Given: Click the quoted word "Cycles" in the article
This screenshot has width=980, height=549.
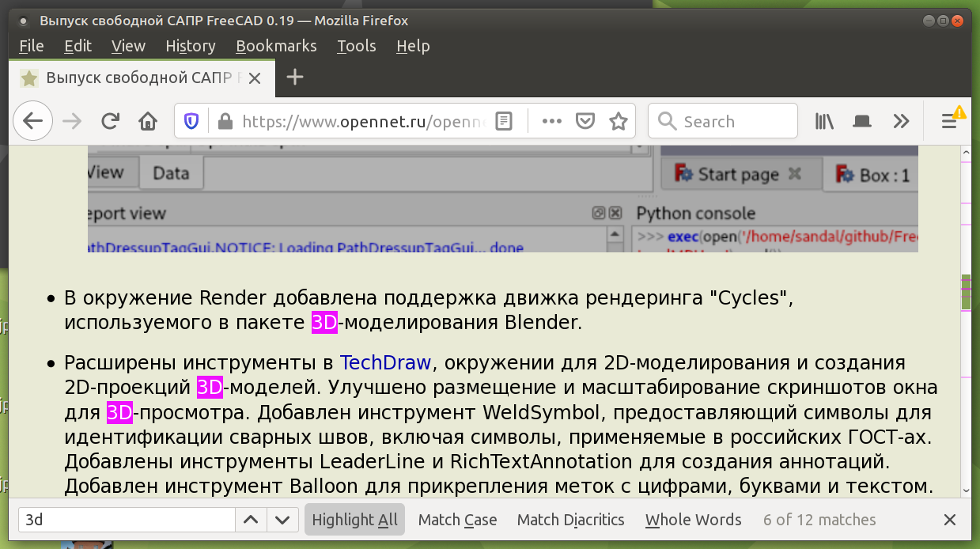Looking at the screenshot, I should point(744,298).
